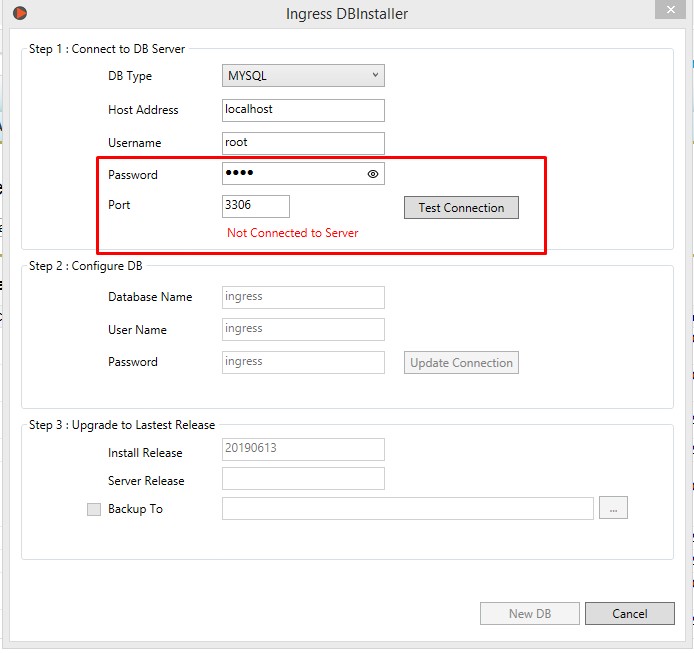Click the Step 1 : Connect to DB Server heading
The width and height of the screenshot is (694, 653).
point(107,49)
